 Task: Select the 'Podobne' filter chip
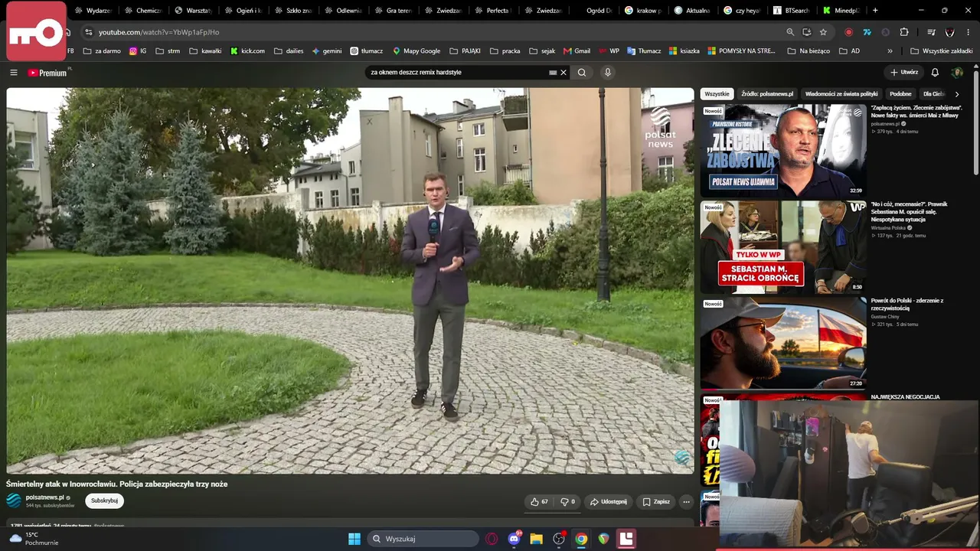pos(900,94)
